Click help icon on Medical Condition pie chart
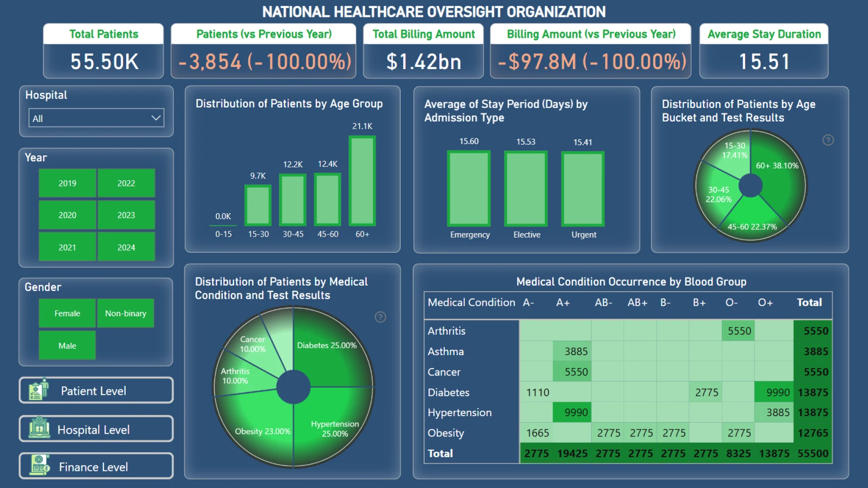 point(380,317)
